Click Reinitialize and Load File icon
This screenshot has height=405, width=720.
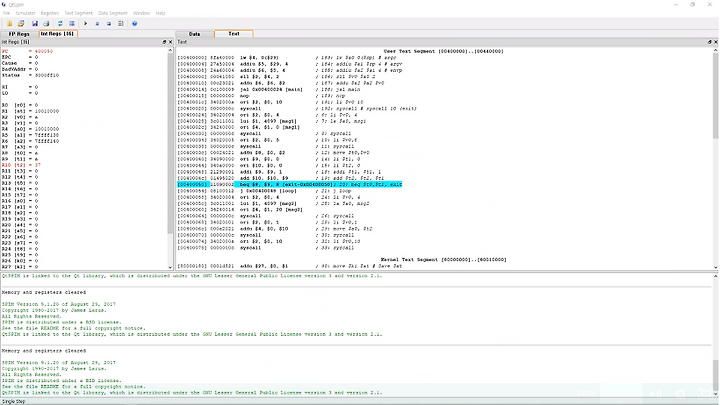point(21,23)
